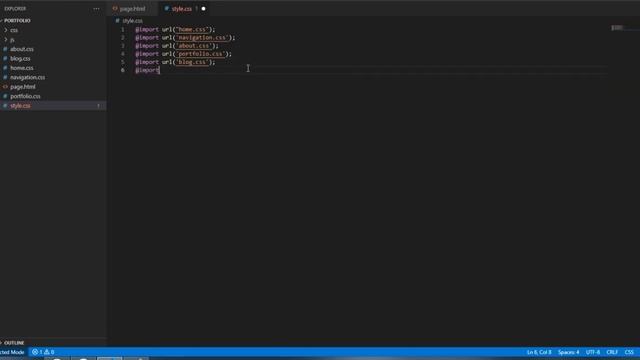Click the 'blog.css' import on line 5
This screenshot has height=360, width=640.
[x=191, y=62]
